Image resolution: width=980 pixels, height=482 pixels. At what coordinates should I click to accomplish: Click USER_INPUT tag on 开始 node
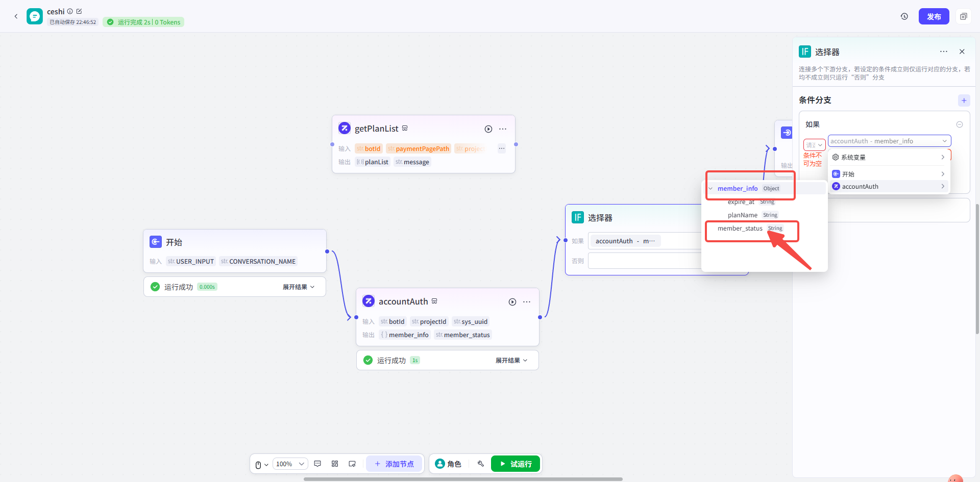tap(191, 261)
